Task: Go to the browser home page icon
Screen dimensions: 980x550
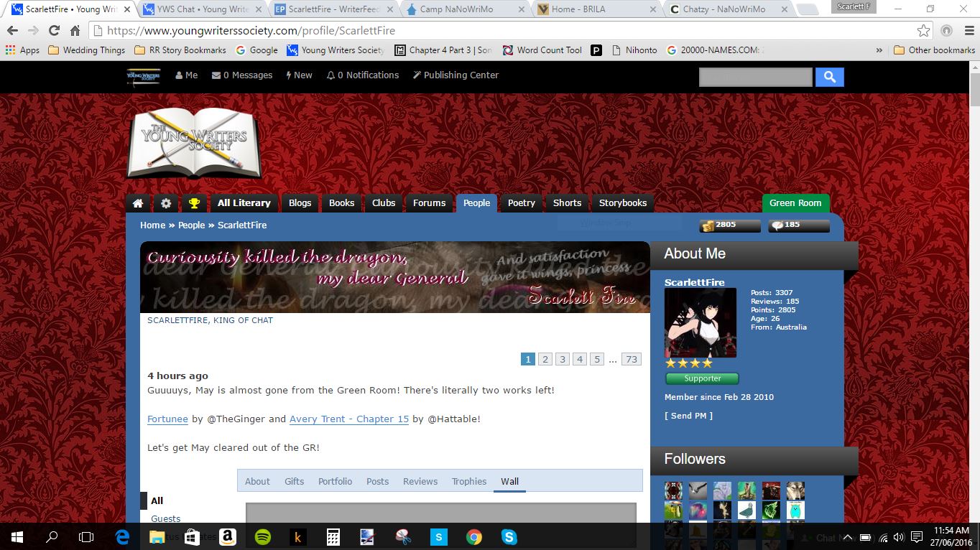Action: (x=75, y=31)
